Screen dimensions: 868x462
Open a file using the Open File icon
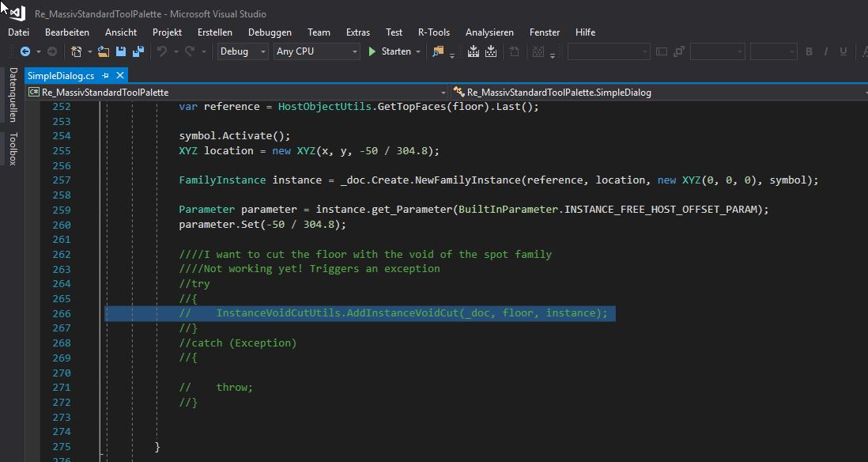pos(103,51)
